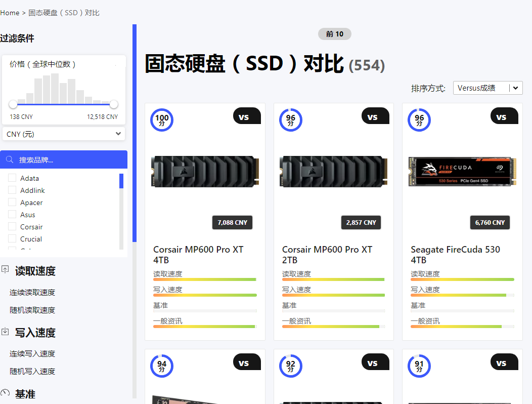The height and width of the screenshot is (404, 532).
Task: Check the Adata brand checkbox
Action: coord(12,178)
